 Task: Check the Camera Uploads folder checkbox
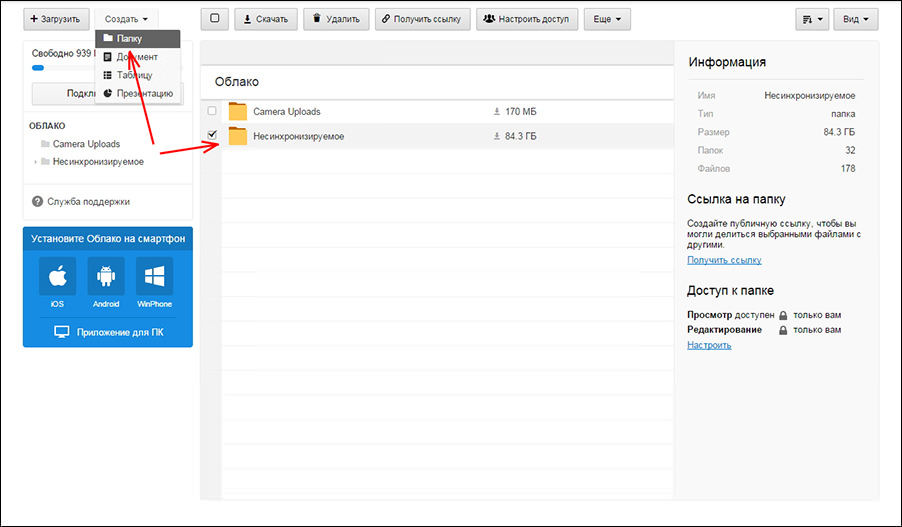211,111
